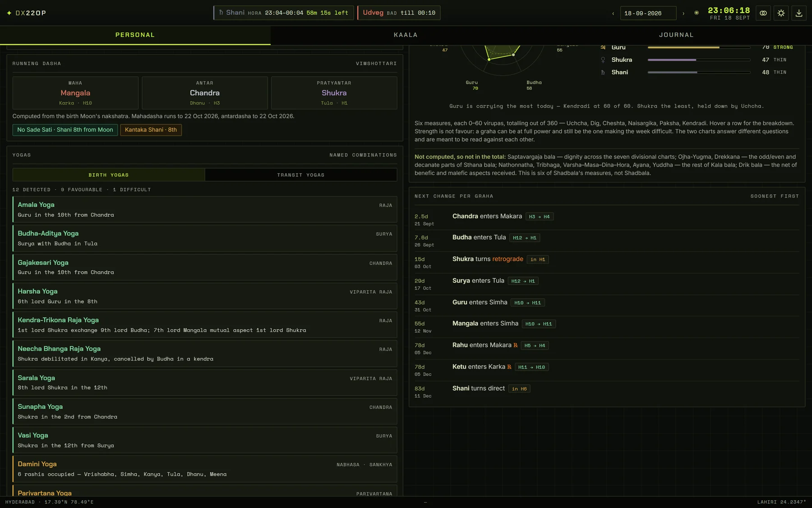This screenshot has width=812, height=508.
Task: Click the live indicator dot beside the clock
Action: coord(697,13)
